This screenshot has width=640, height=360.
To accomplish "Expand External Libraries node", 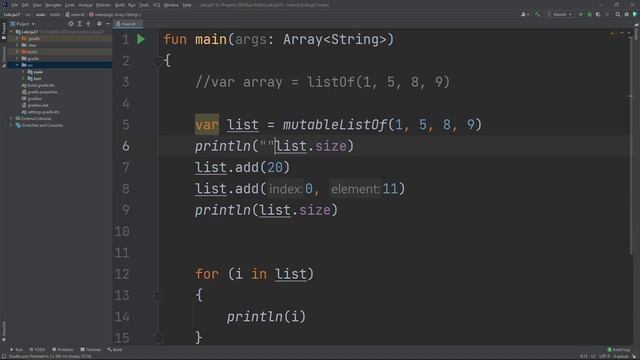I will tap(11, 118).
